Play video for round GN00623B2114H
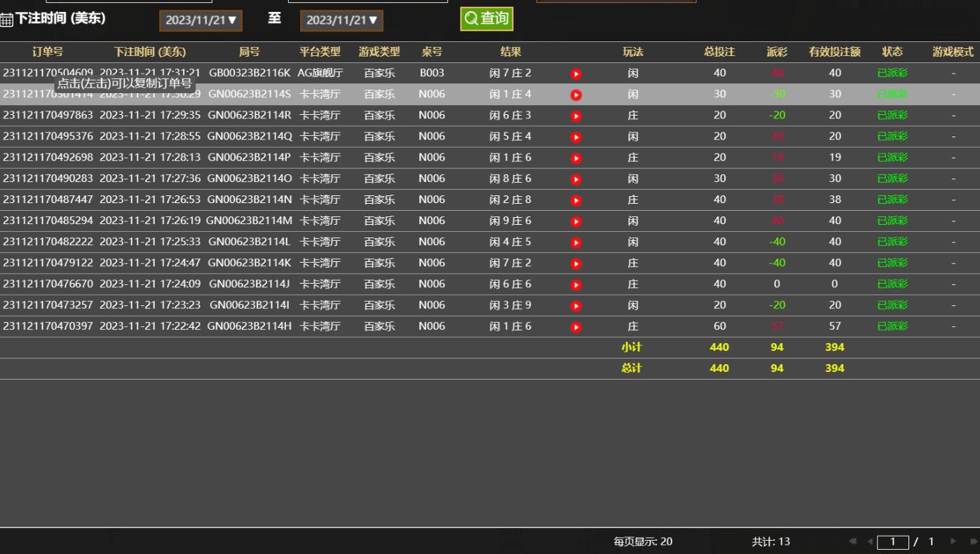This screenshot has height=554, width=980. tap(576, 326)
